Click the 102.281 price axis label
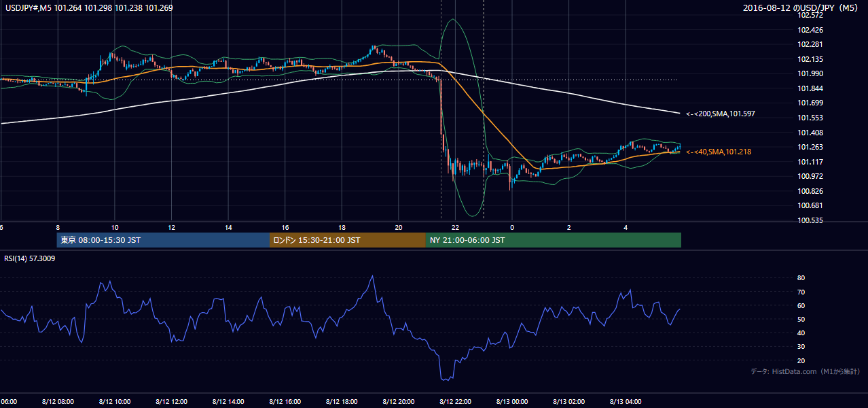The height and width of the screenshot is (408, 868). point(811,45)
